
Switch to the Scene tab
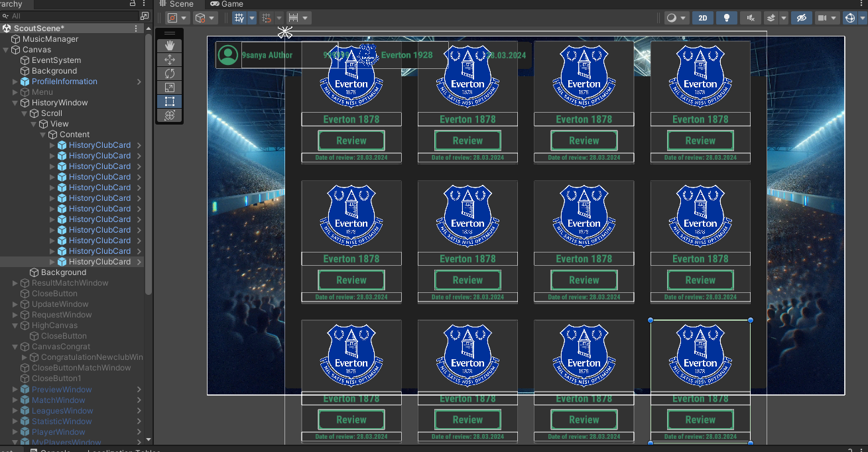click(x=176, y=4)
